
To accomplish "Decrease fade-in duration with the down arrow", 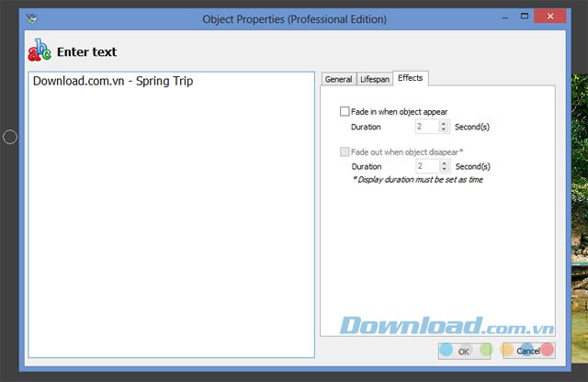I will [444, 130].
